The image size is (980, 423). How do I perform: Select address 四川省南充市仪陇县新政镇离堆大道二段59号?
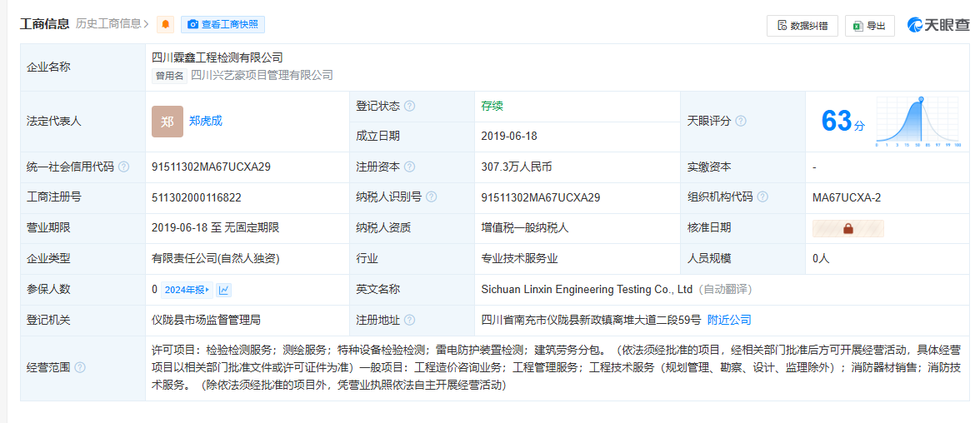[x=592, y=320]
